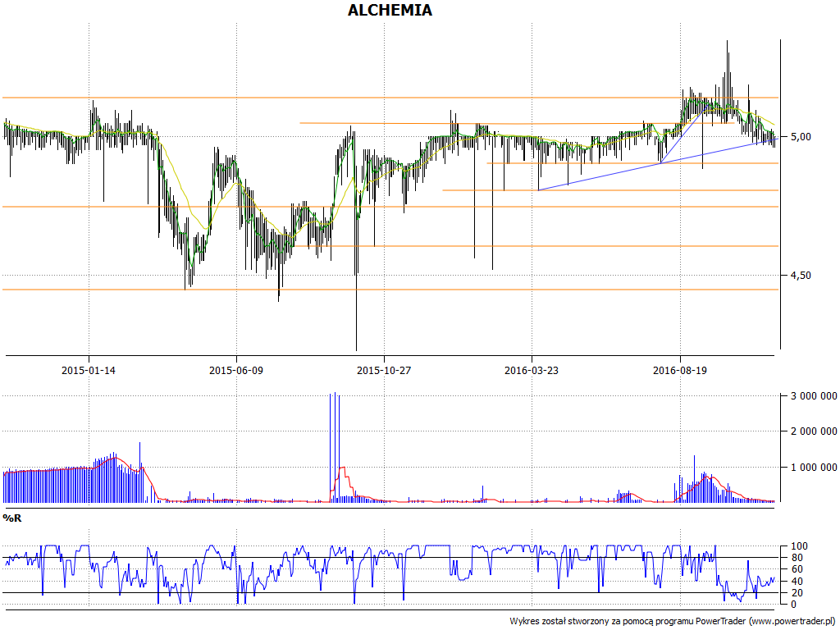The width and height of the screenshot is (840, 630).
Task: Click the %R indicator label
Action: [12, 518]
